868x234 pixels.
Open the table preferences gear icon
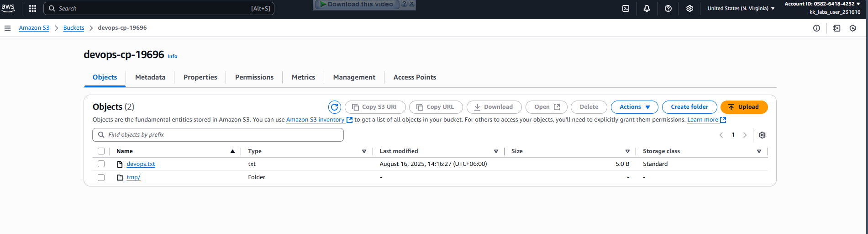click(x=762, y=135)
